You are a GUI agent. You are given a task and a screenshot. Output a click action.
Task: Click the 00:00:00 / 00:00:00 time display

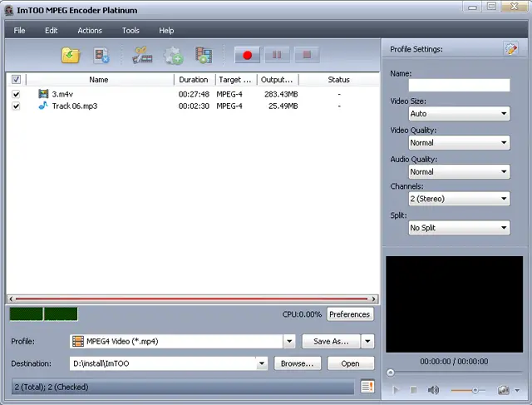coord(454,362)
